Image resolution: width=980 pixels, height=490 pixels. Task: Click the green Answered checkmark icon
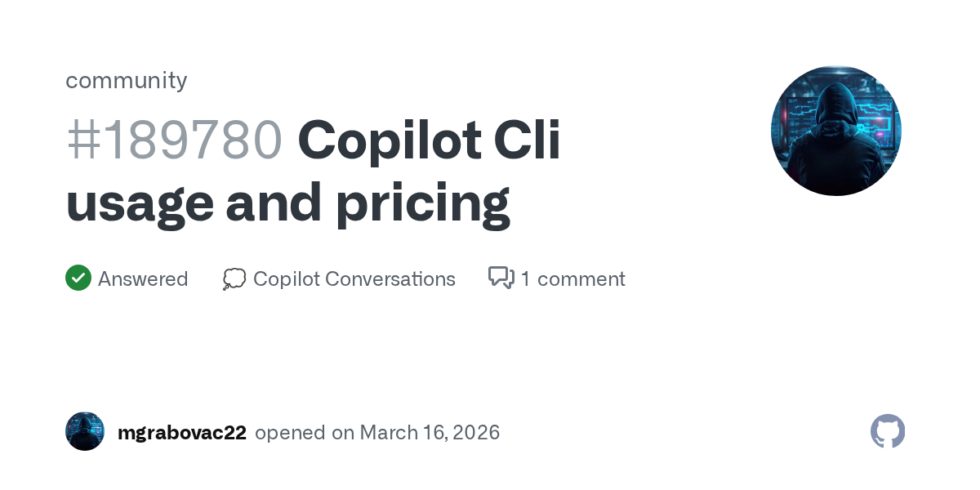tap(78, 278)
